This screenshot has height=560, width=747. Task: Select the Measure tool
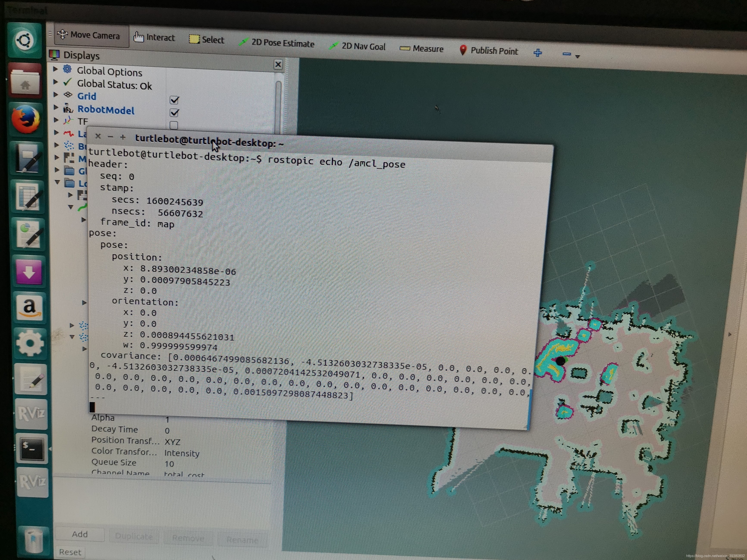tap(422, 49)
